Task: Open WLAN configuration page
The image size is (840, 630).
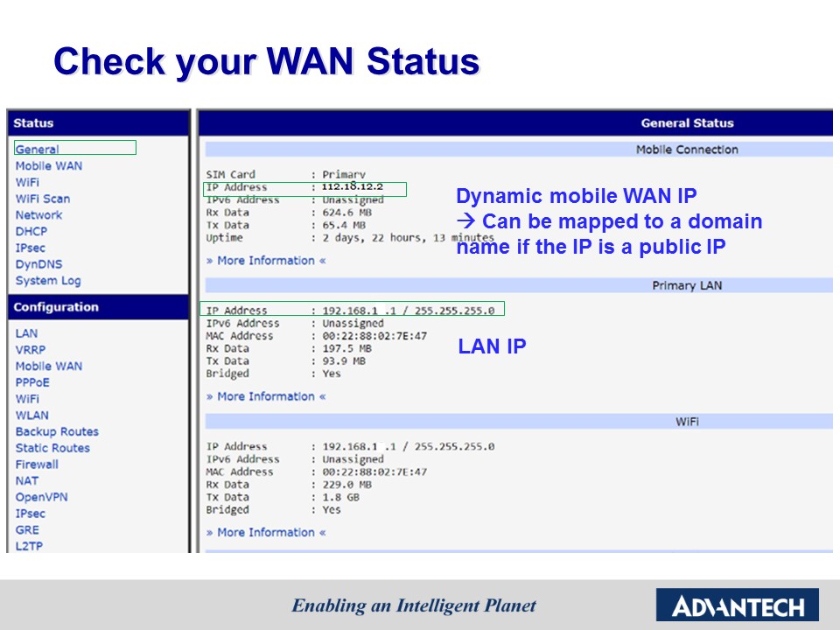Action: tap(31, 416)
